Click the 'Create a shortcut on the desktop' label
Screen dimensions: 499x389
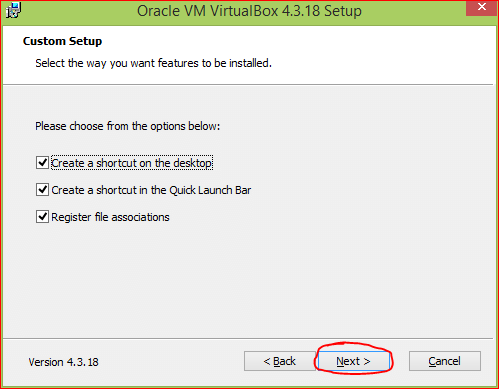click(132, 163)
